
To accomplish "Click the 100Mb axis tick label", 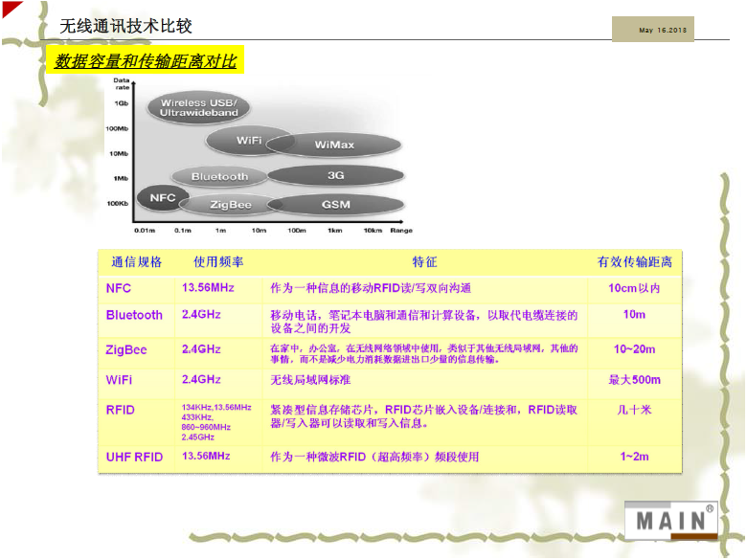I will click(x=117, y=128).
